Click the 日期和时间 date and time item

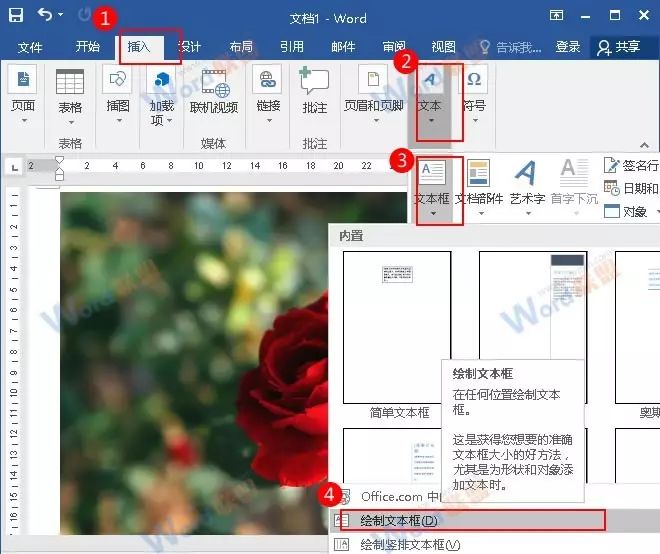(x=631, y=188)
